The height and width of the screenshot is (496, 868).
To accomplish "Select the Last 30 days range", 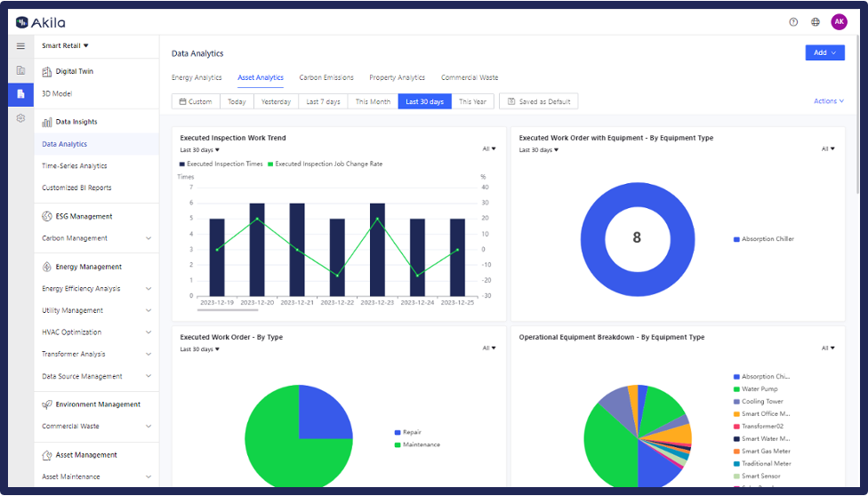I will [x=424, y=101].
